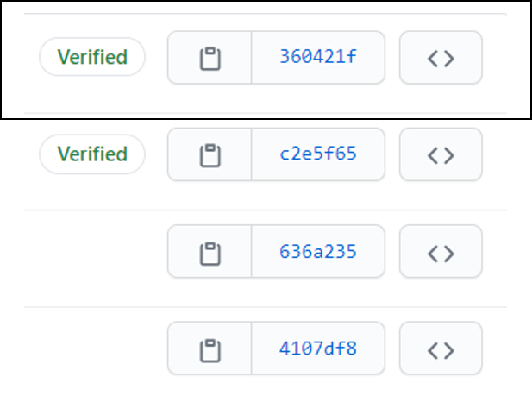Image resolution: width=532 pixels, height=402 pixels.
Task: Browse repository code at commit 636a235
Action: [x=441, y=252]
